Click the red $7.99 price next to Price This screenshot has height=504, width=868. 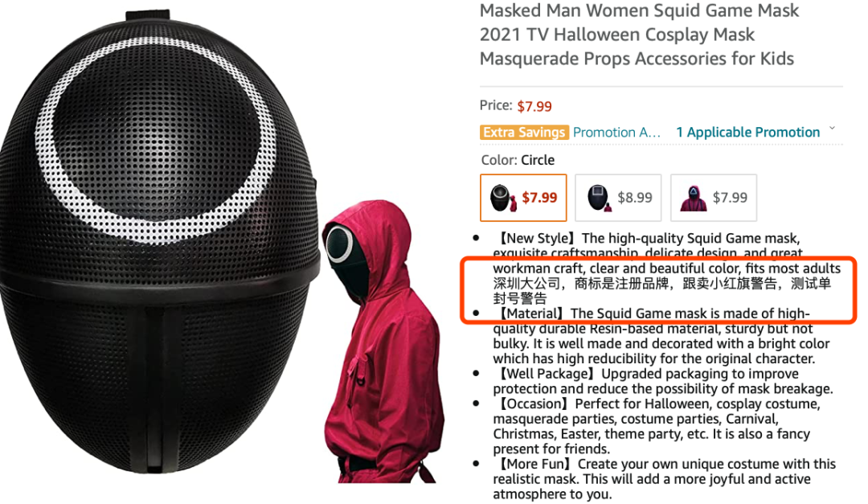click(x=534, y=106)
